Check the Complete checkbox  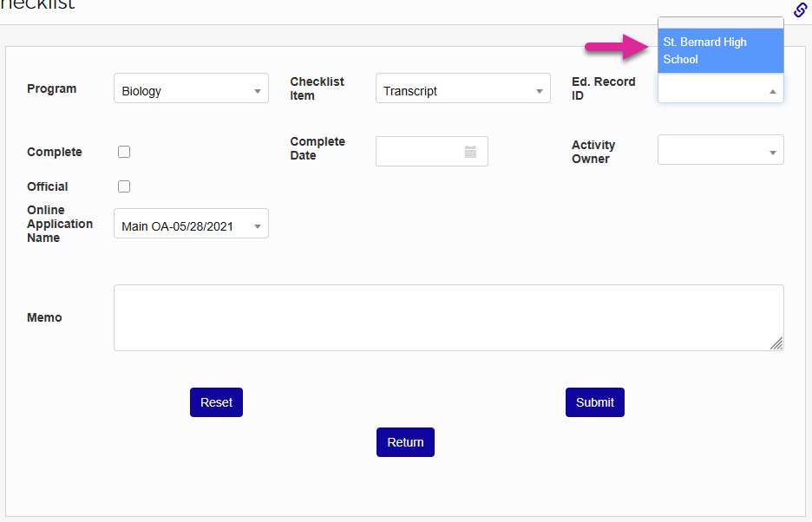point(124,152)
